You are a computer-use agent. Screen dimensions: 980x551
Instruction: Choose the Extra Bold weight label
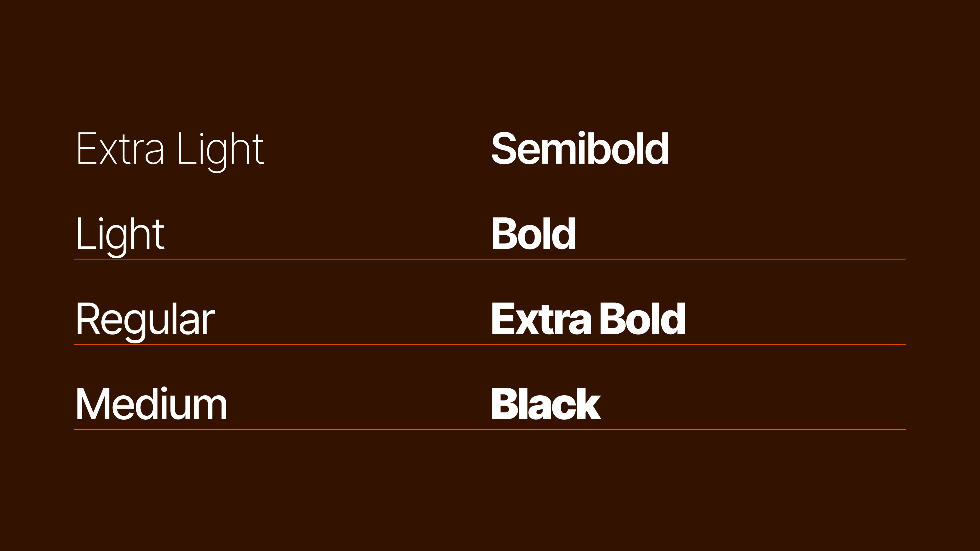tap(588, 319)
